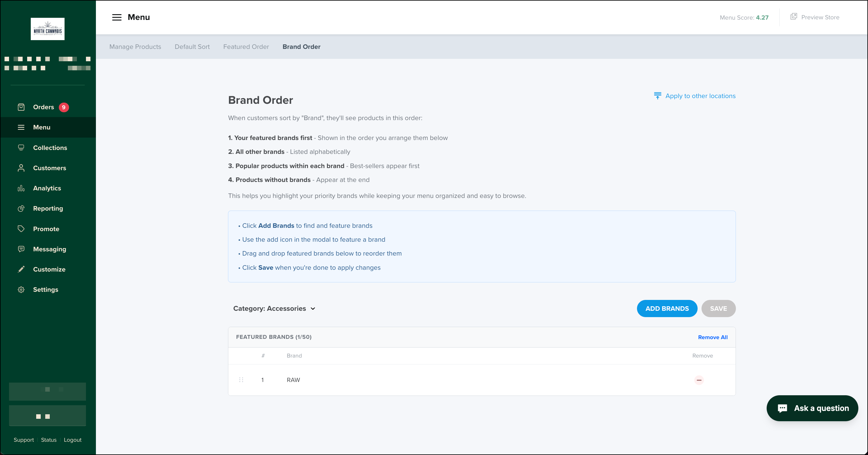Click the Orders shopping bag icon
The height and width of the screenshot is (455, 868).
(x=21, y=107)
